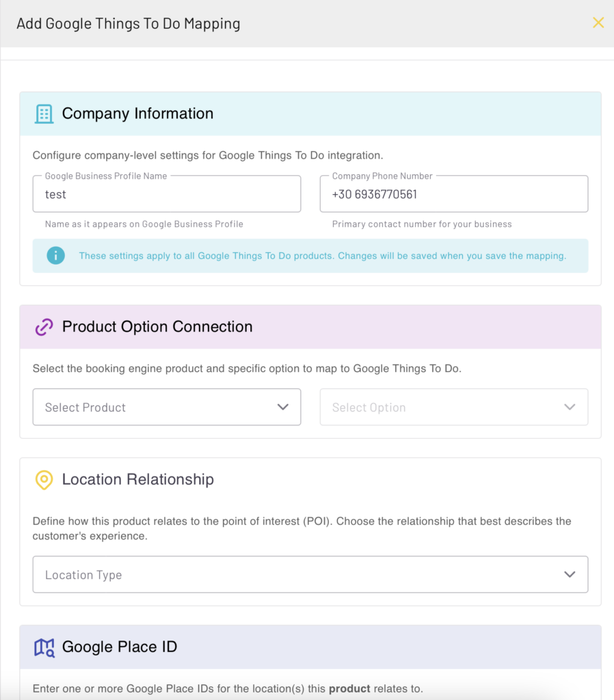Click the settings-apply info banner text

pyautogui.click(x=322, y=256)
